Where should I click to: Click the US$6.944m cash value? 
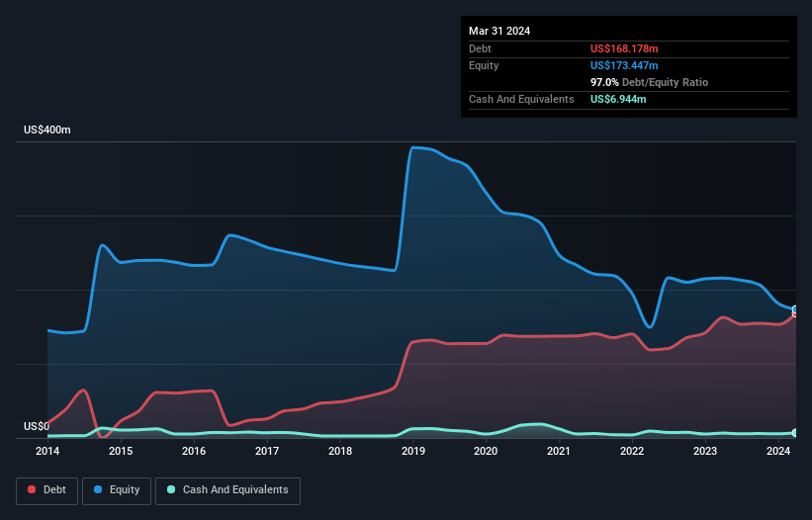tap(618, 99)
